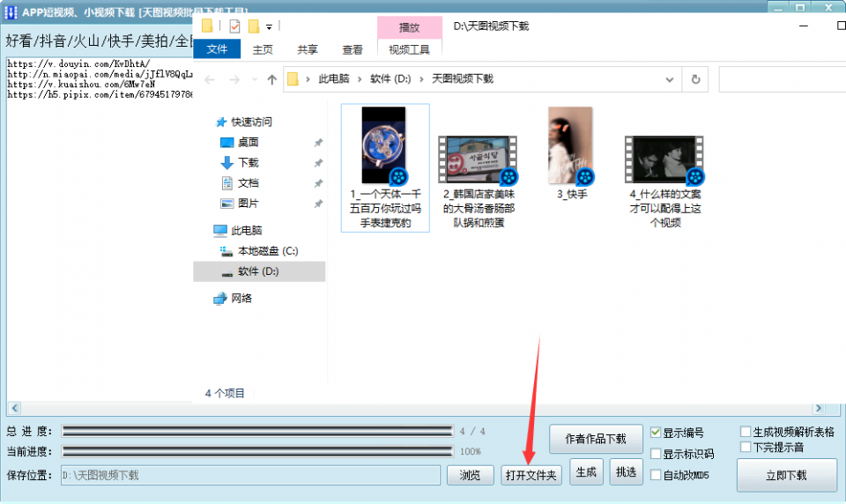The width and height of the screenshot is (846, 504).
Task: Select 软件 (D:) drive in navigation pane
Action: coord(259,271)
